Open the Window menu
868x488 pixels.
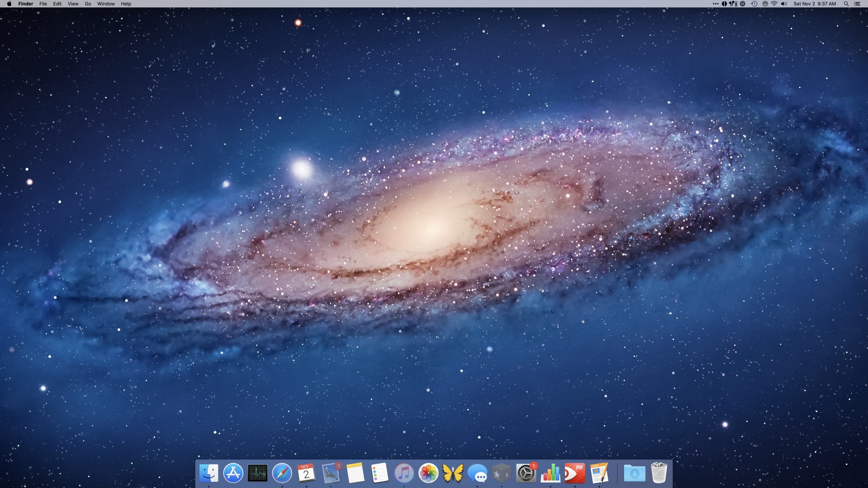pyautogui.click(x=106, y=3)
